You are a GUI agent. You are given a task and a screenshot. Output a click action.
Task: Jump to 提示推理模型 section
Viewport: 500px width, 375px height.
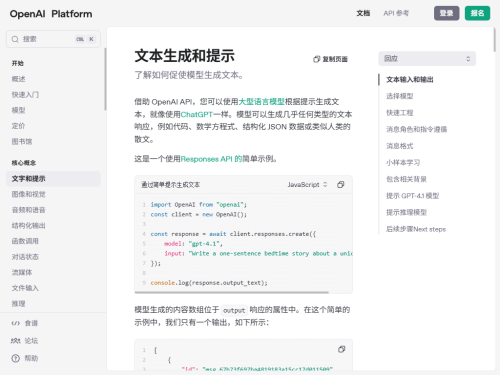tap(406, 212)
